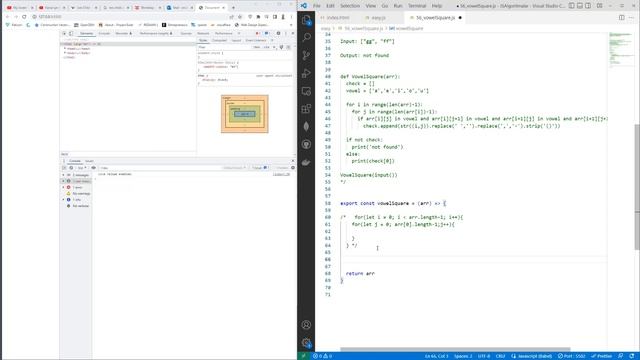Switch to the DevTools Sources tab

pyautogui.click(x=186, y=33)
